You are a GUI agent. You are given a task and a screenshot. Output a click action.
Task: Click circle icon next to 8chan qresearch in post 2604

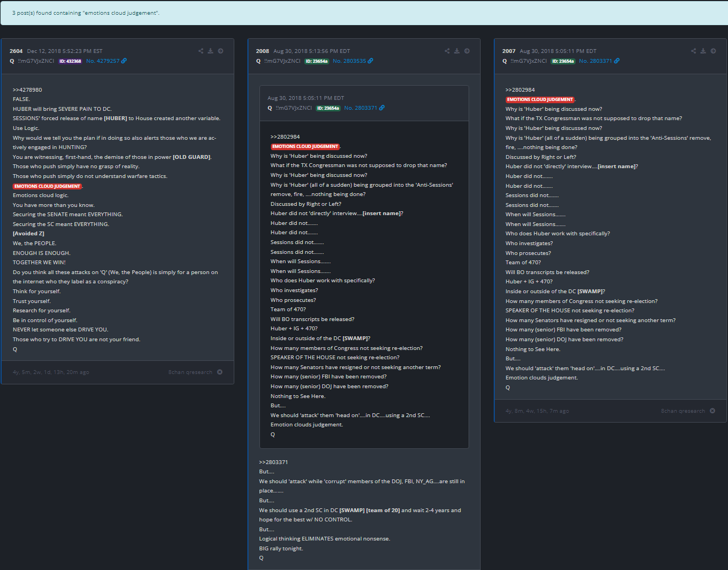tap(220, 372)
